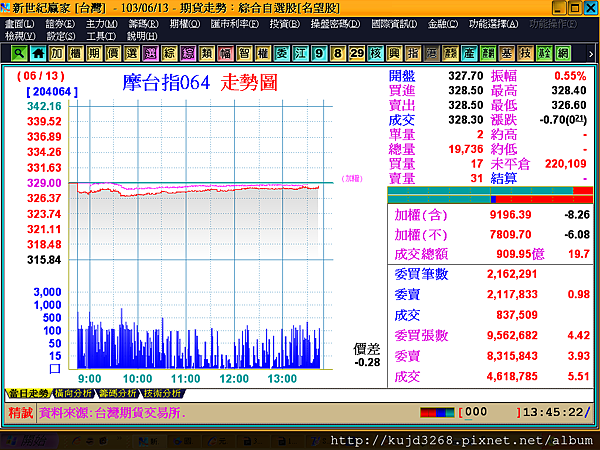Image resolution: width=600 pixels, height=450 pixels.
Task: Open the 期權(O) menu
Action: click(x=185, y=24)
